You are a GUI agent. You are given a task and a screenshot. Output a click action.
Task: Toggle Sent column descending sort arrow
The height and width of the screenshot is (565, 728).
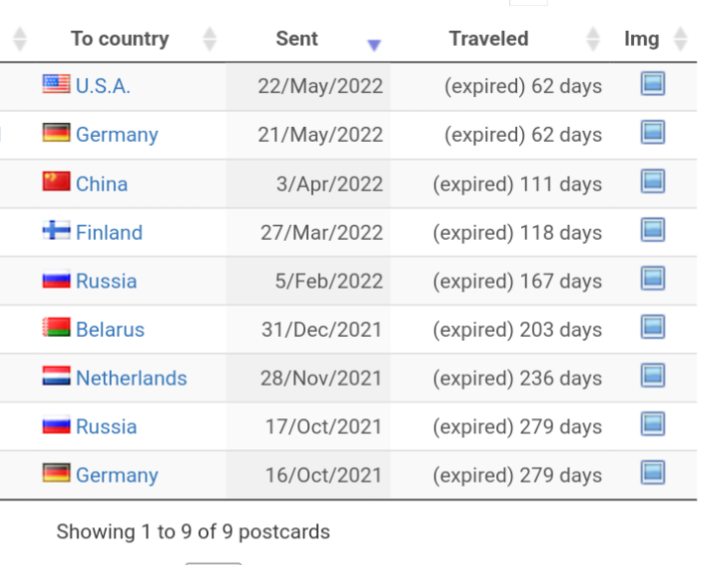(x=374, y=45)
